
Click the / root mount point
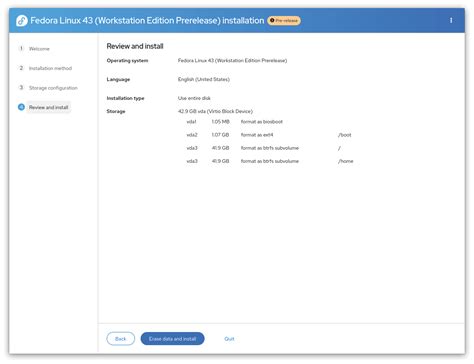pyautogui.click(x=339, y=148)
